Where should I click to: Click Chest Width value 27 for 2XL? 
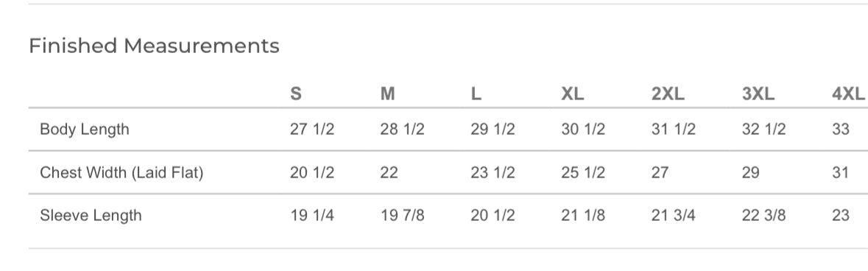(660, 173)
